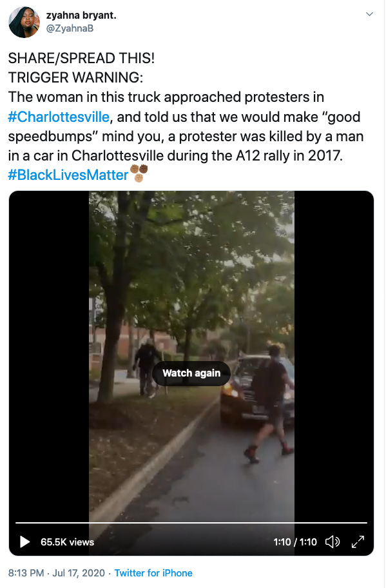
Task: Click the tweet text about speedbumps
Action: (186, 126)
